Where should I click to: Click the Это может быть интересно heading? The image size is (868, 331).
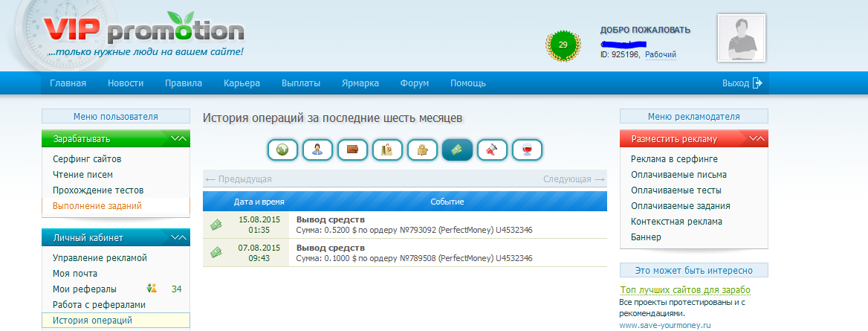[693, 271]
